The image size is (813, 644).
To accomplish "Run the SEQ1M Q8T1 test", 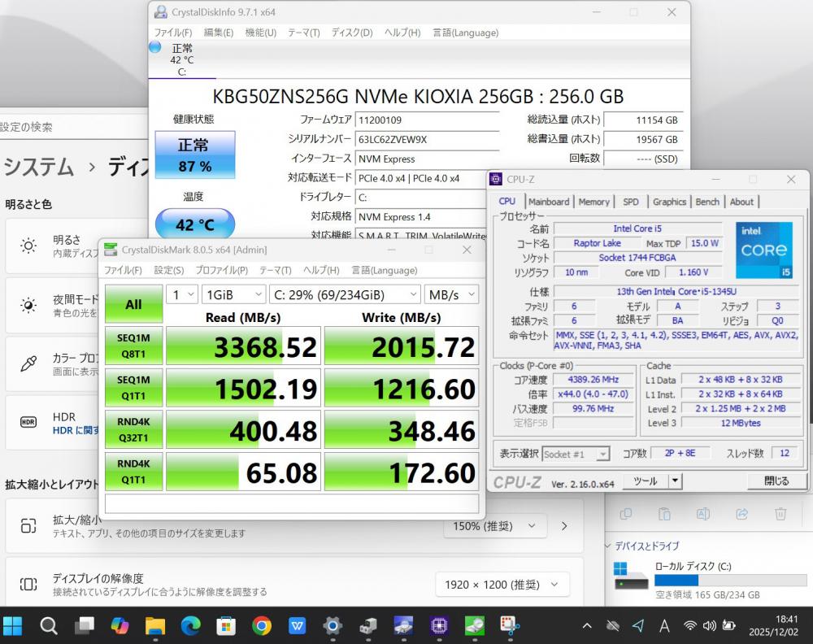I will (133, 346).
